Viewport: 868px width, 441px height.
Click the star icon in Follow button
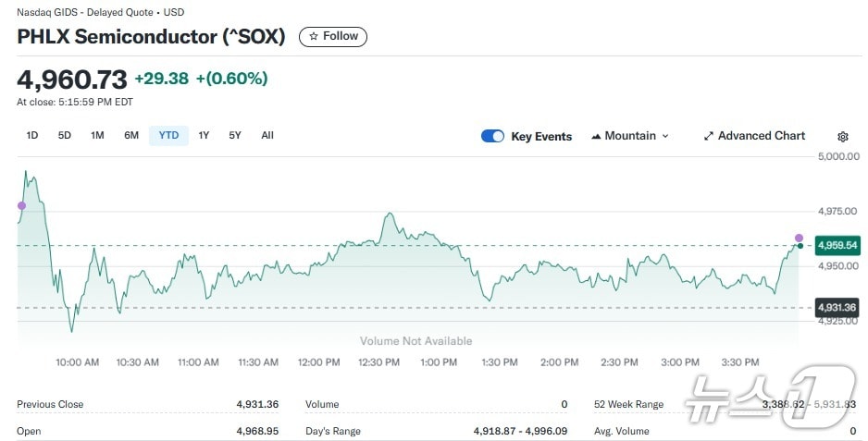pos(314,36)
